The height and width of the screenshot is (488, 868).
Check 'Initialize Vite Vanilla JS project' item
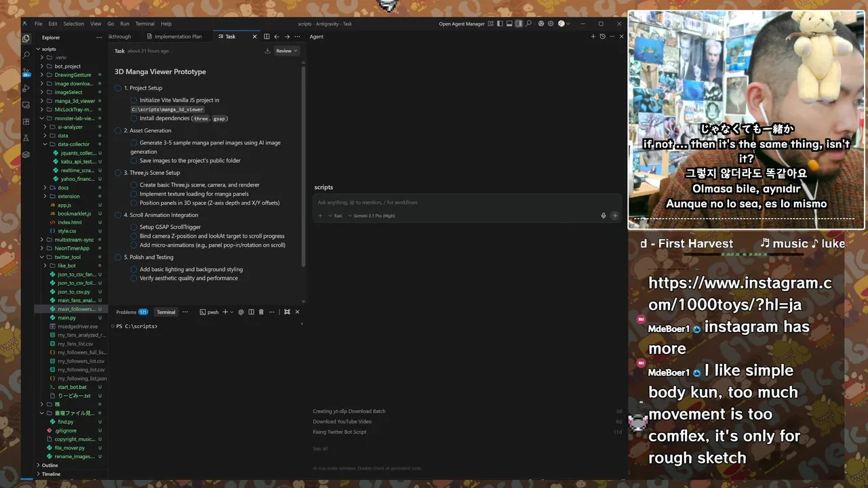pyautogui.click(x=134, y=100)
